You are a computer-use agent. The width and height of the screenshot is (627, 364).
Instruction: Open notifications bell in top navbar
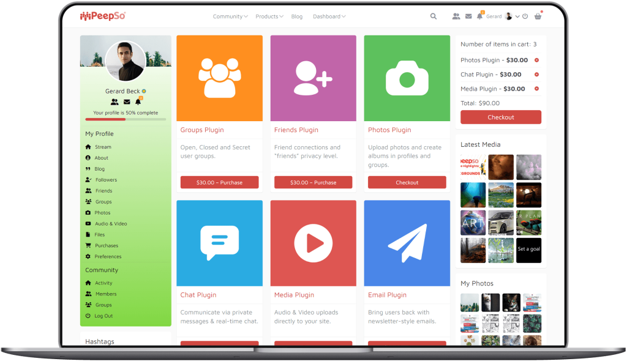point(479,16)
